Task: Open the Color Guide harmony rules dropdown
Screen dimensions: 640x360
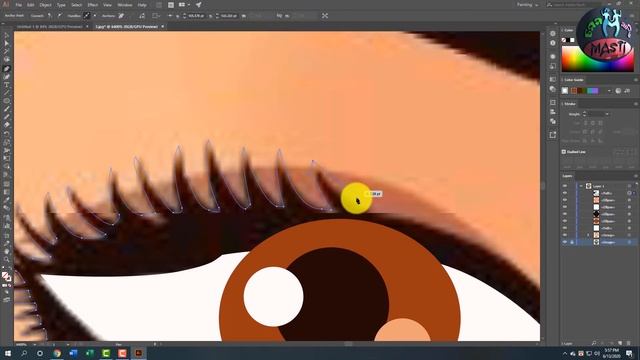Action: [x=609, y=91]
